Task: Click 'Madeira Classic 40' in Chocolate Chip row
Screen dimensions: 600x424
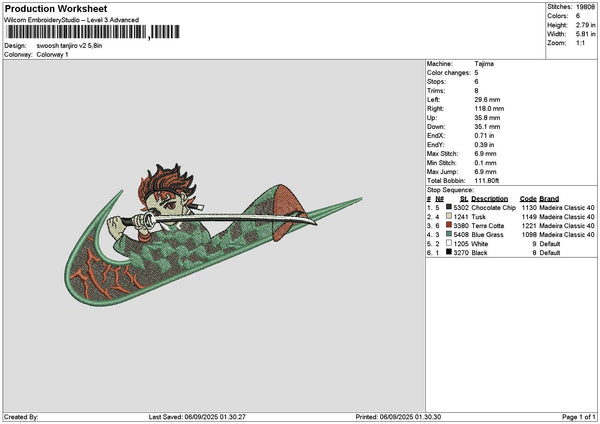Action: pos(567,207)
